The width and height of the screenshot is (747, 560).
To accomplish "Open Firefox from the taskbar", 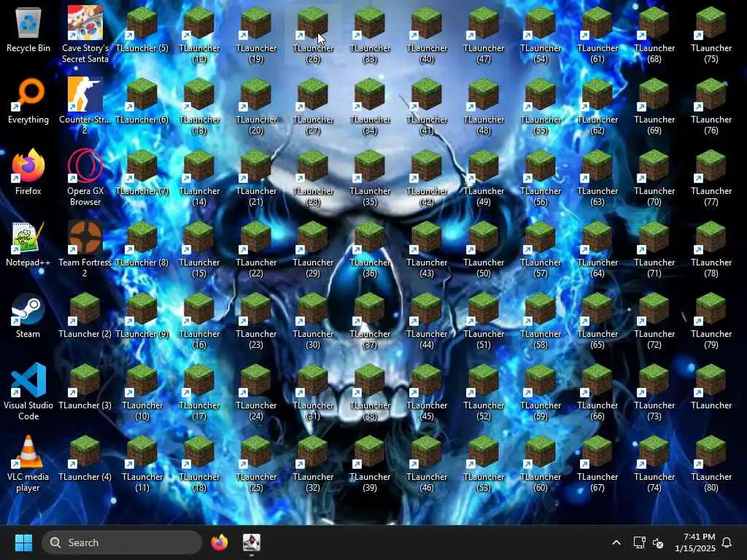I will coord(219,542).
